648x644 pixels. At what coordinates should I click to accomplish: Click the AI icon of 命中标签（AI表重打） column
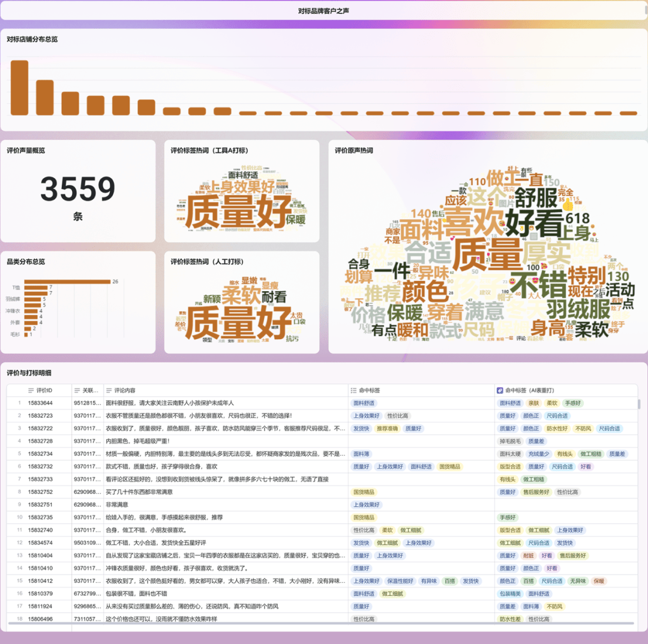[x=500, y=390]
